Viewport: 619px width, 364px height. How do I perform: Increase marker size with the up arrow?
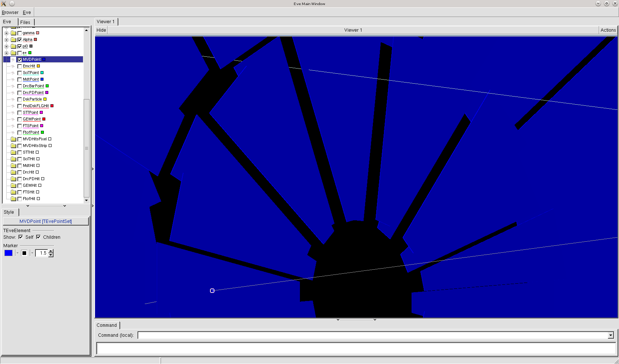click(51, 251)
